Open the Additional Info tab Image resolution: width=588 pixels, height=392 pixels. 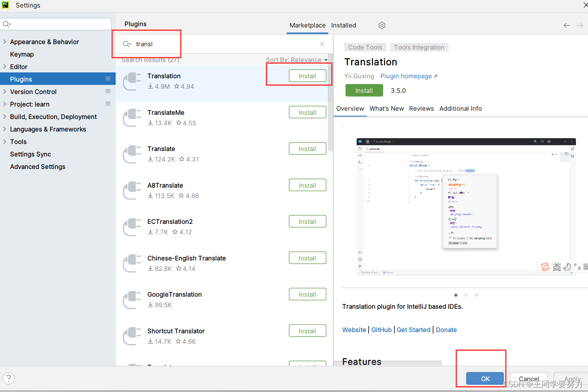click(x=461, y=109)
